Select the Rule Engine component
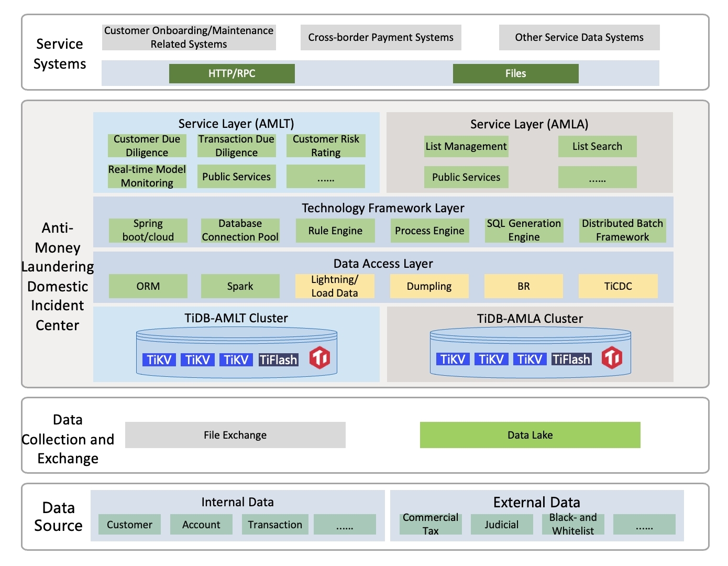The width and height of the screenshot is (728, 566). 335,231
